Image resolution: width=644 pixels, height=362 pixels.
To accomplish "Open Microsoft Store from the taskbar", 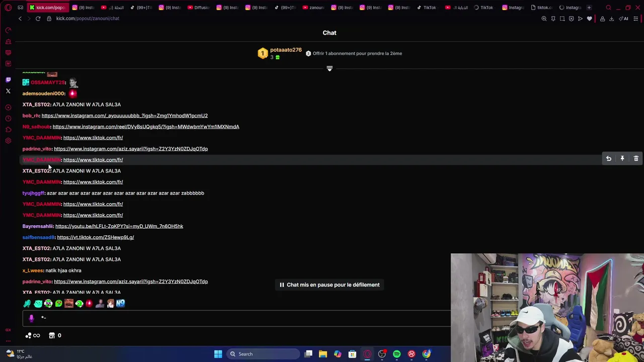I will pyautogui.click(x=352, y=354).
